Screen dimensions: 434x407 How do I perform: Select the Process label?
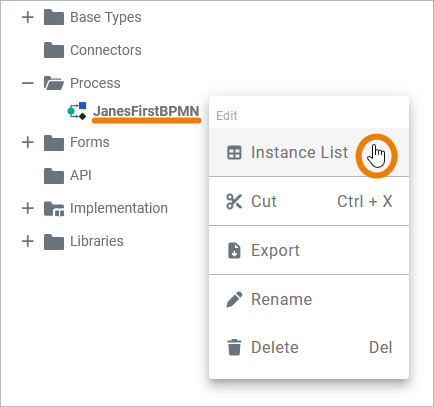[x=95, y=83]
